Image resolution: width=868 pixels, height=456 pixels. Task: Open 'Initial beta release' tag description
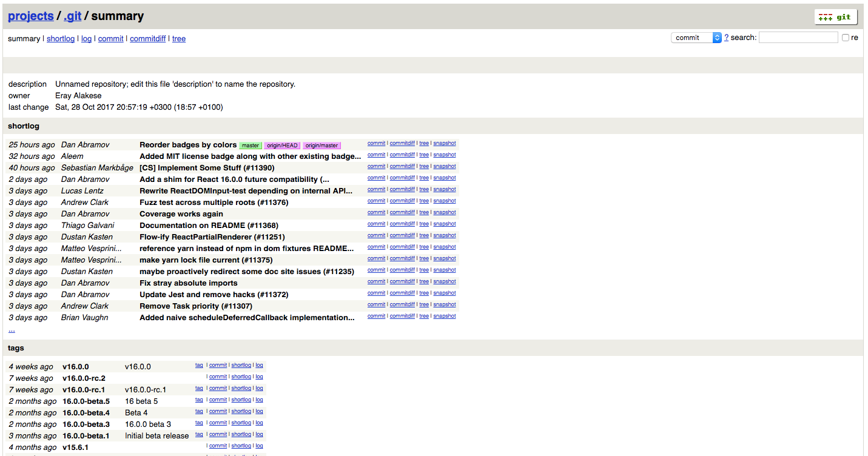pyautogui.click(x=157, y=436)
